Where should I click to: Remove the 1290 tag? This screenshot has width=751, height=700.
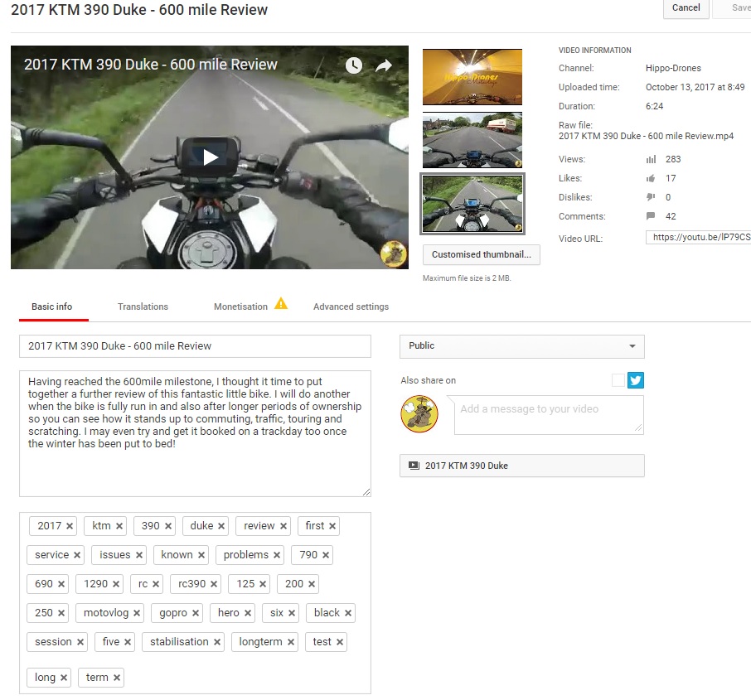(x=116, y=584)
